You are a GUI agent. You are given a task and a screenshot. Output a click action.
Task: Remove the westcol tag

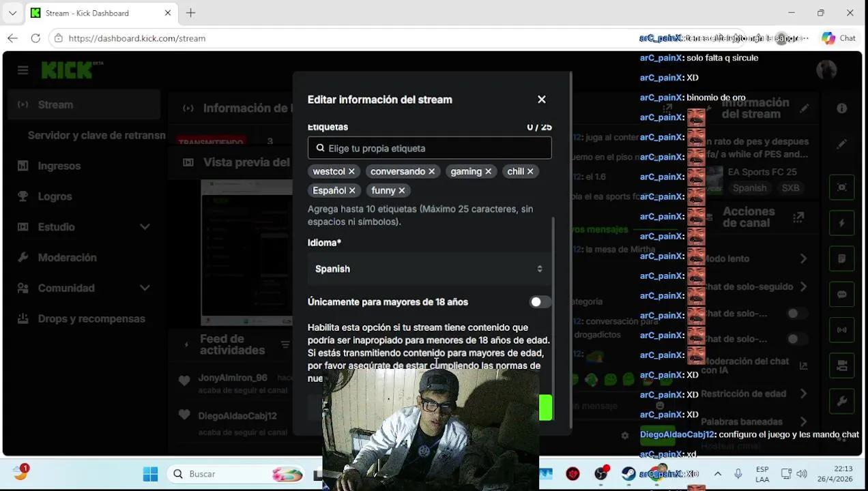pos(351,172)
